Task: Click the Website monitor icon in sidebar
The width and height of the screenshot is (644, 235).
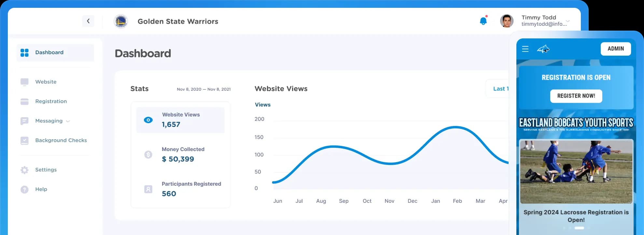Action: [x=24, y=82]
